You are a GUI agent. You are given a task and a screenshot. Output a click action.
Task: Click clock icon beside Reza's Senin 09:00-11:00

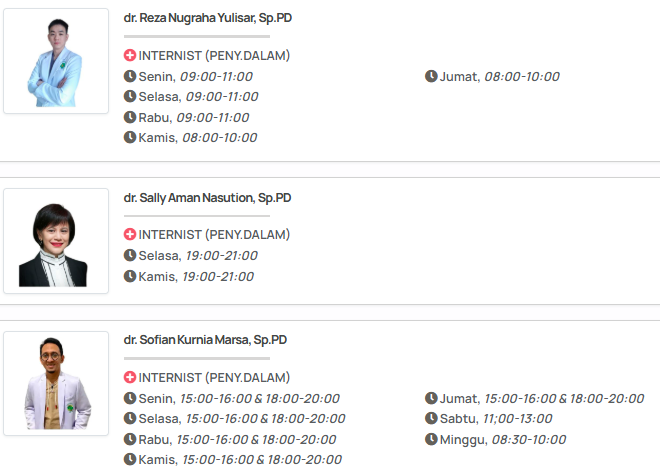(130, 76)
